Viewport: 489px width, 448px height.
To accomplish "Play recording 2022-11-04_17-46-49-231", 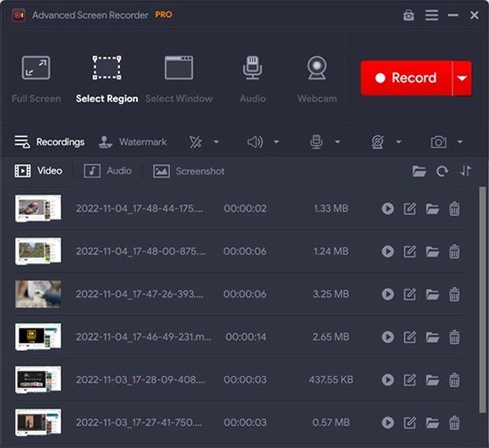I will click(387, 337).
